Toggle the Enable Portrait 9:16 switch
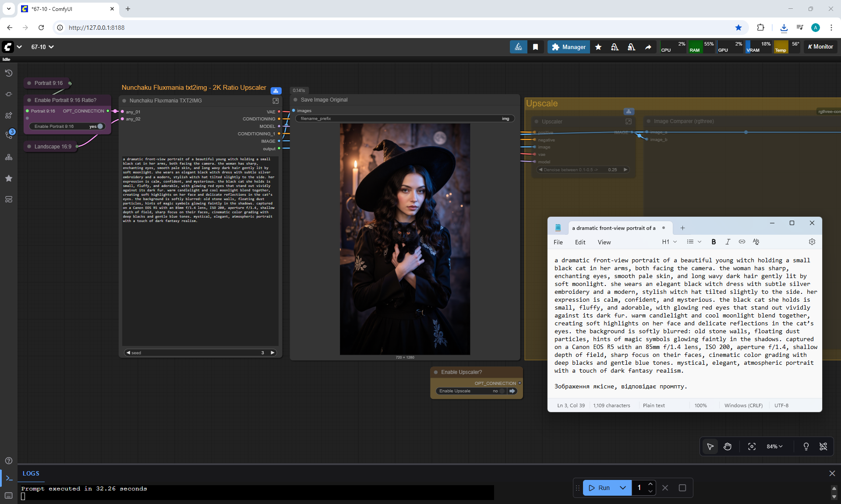The image size is (841, 504). click(100, 127)
